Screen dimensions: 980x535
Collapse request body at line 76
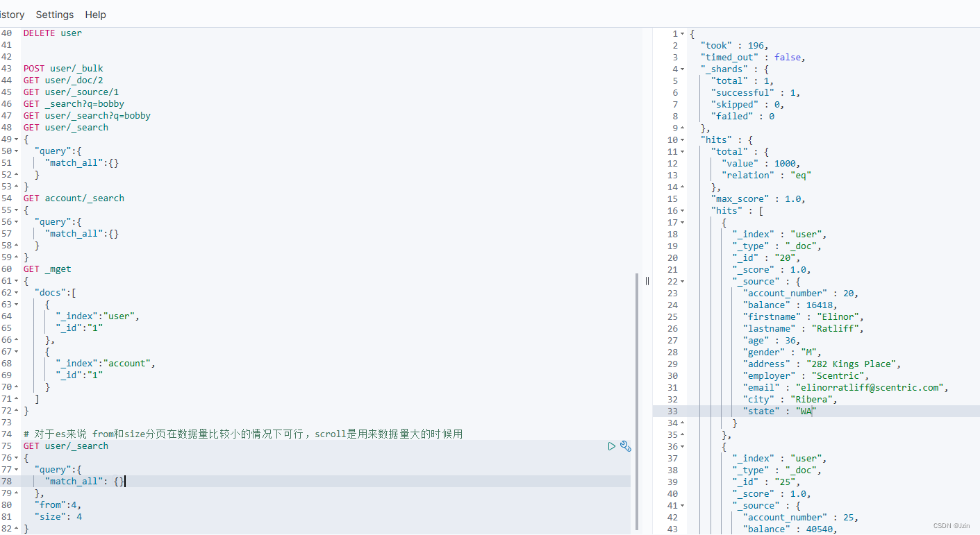[x=17, y=458]
